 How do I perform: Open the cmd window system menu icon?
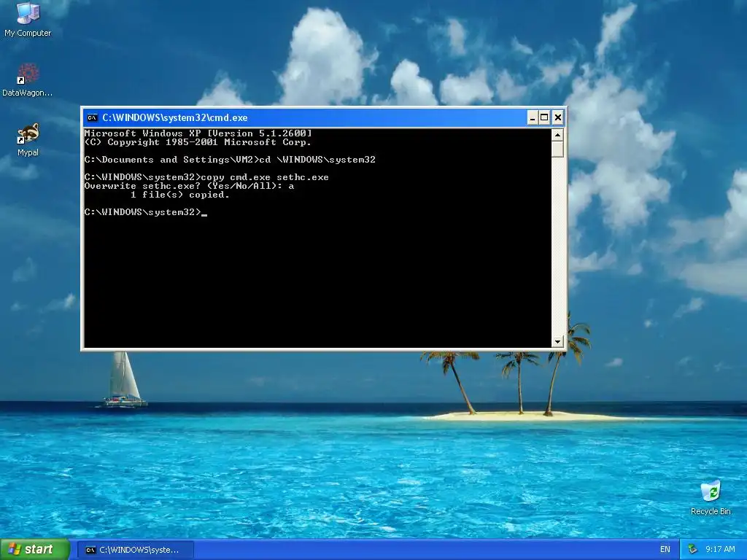click(x=93, y=117)
